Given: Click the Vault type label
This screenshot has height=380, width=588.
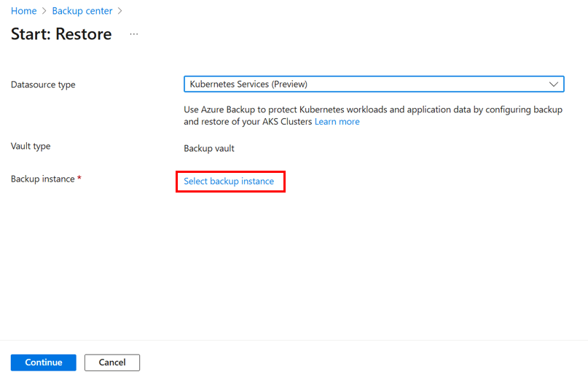Looking at the screenshot, I should pos(31,146).
